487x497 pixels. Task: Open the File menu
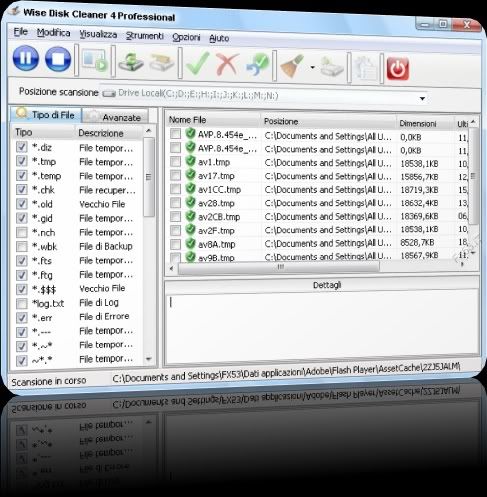coord(20,32)
